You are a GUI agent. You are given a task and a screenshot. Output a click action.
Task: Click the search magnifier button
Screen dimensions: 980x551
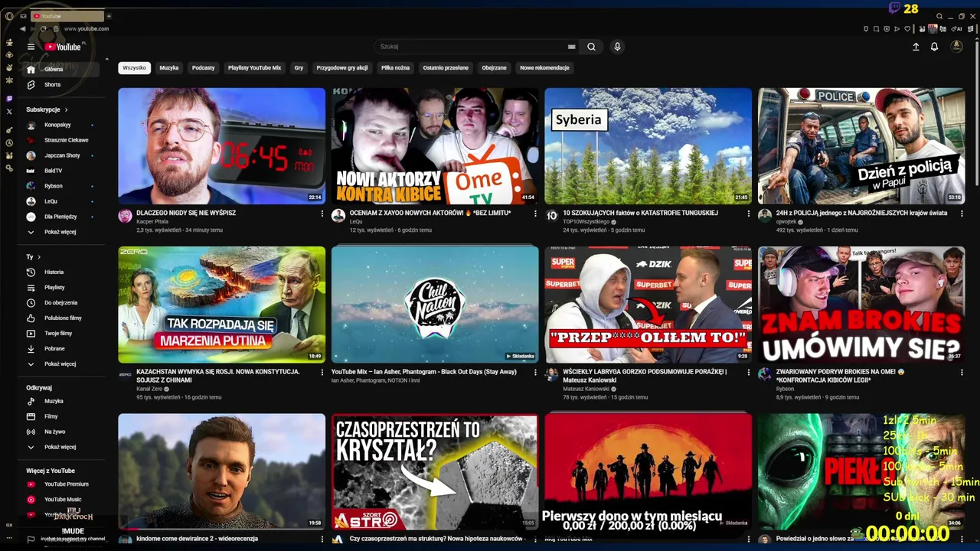coord(591,47)
